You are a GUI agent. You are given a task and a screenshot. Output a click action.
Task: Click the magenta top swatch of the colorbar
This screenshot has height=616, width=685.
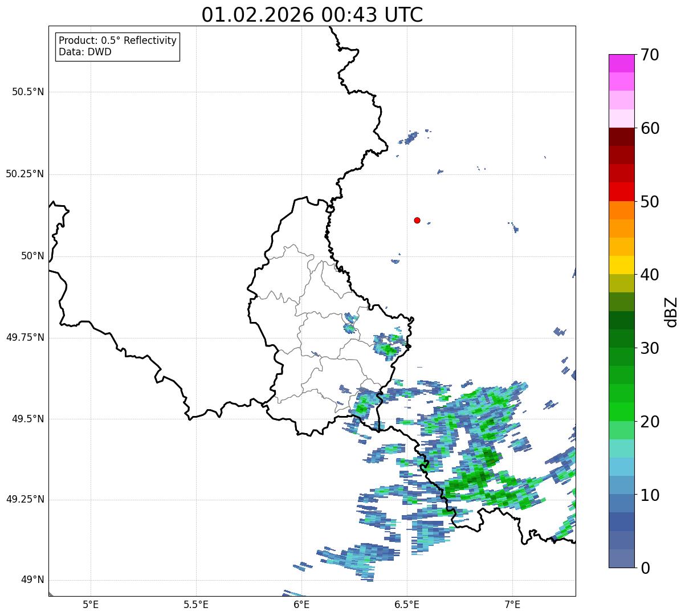point(621,63)
